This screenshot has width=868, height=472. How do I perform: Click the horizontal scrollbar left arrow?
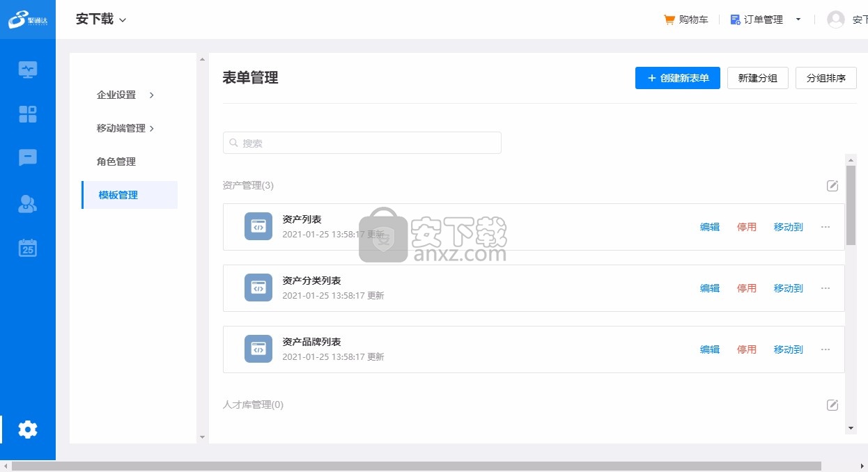(6, 466)
